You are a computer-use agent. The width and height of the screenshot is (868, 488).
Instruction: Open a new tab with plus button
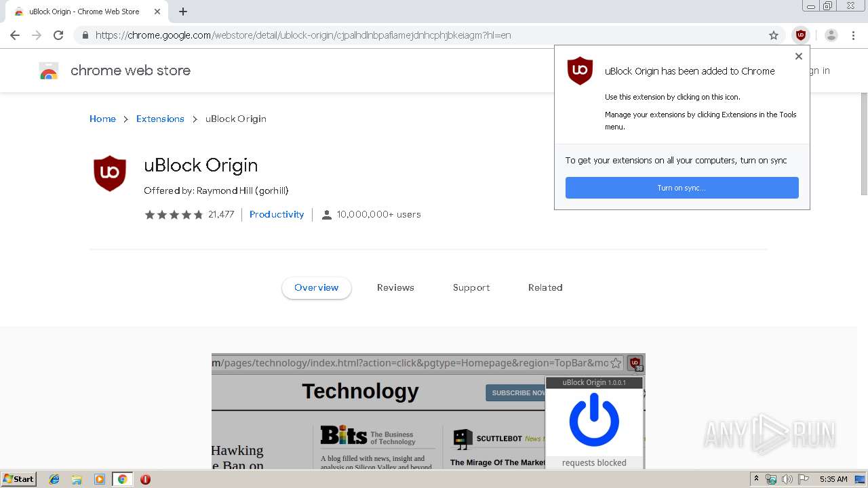183,12
